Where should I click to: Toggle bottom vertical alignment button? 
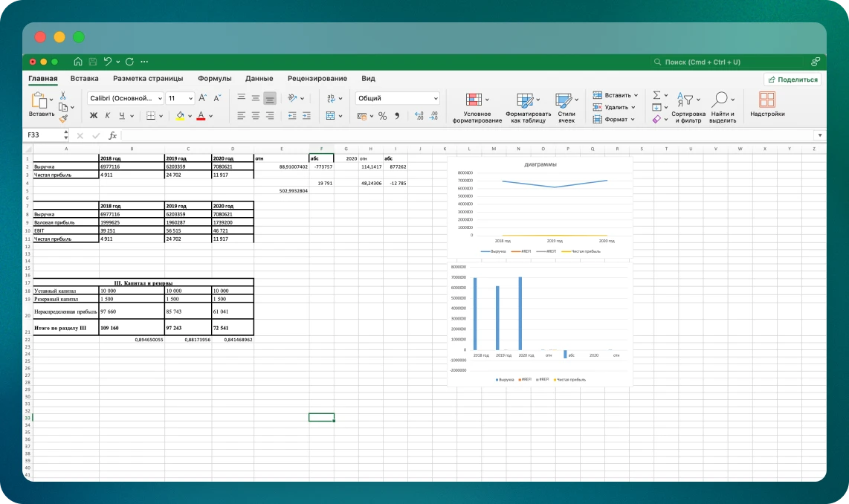pos(269,98)
